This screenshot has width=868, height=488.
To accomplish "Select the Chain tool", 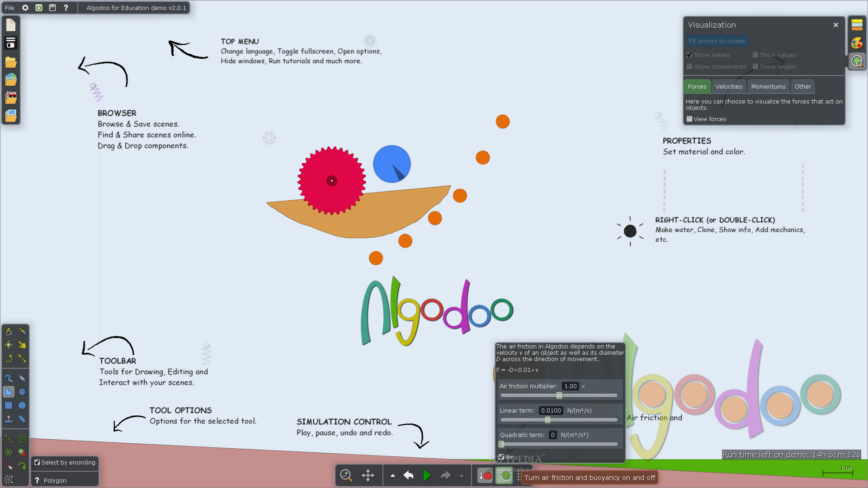I will coord(22,419).
